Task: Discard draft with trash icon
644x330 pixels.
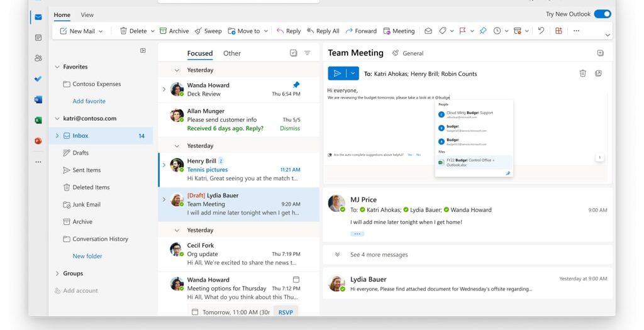Action: pyautogui.click(x=582, y=74)
